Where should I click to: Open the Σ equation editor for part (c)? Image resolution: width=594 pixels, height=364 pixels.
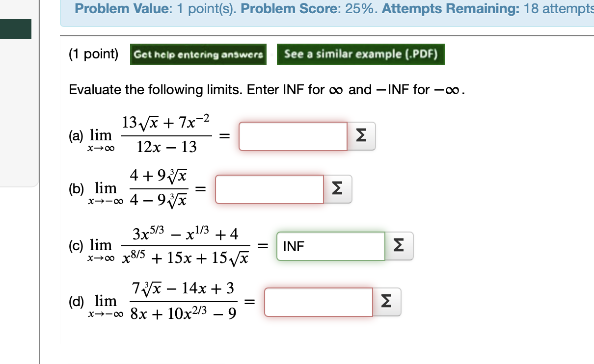tap(398, 246)
